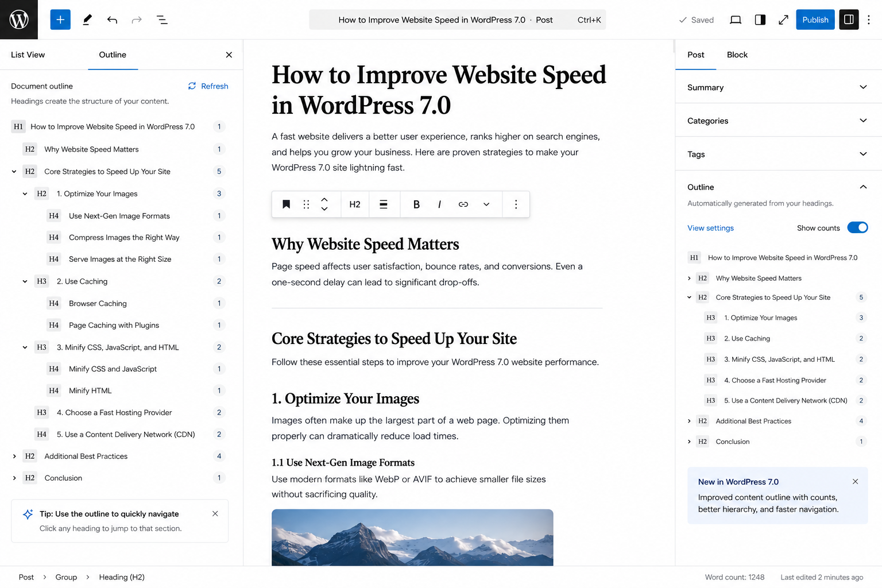
Task: Select 4. Choose a Fast Hosting Provider left outline
Action: pos(114,412)
